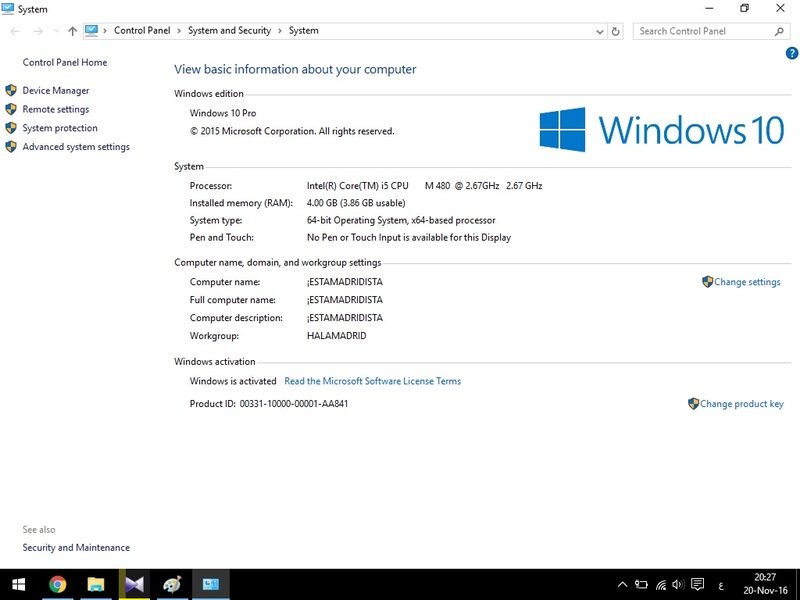800x600 pixels.
Task: Go to Control Panel Home
Action: [x=65, y=62]
